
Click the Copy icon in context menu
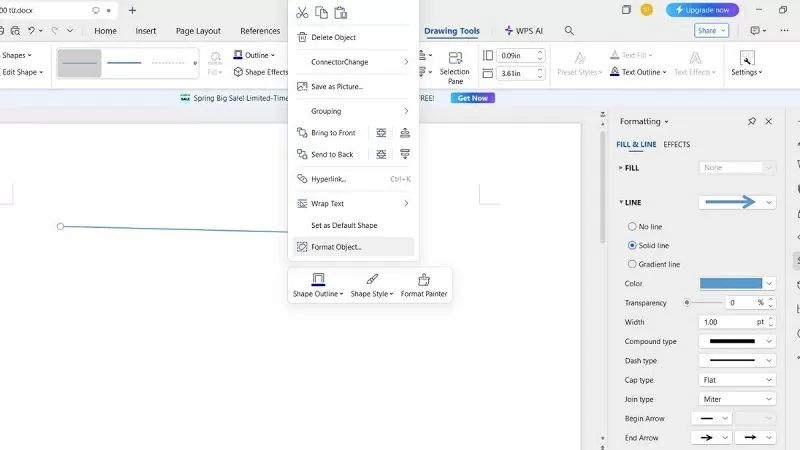(x=321, y=13)
